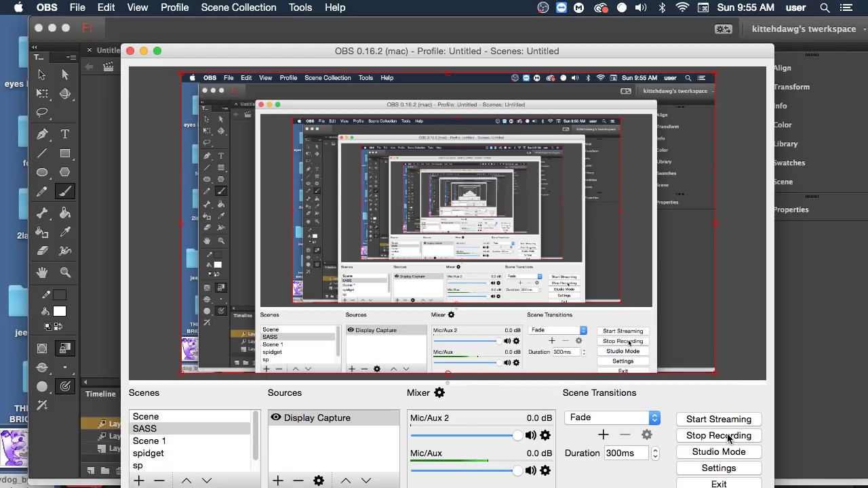
Task: Add a new source with plus
Action: [278, 481]
